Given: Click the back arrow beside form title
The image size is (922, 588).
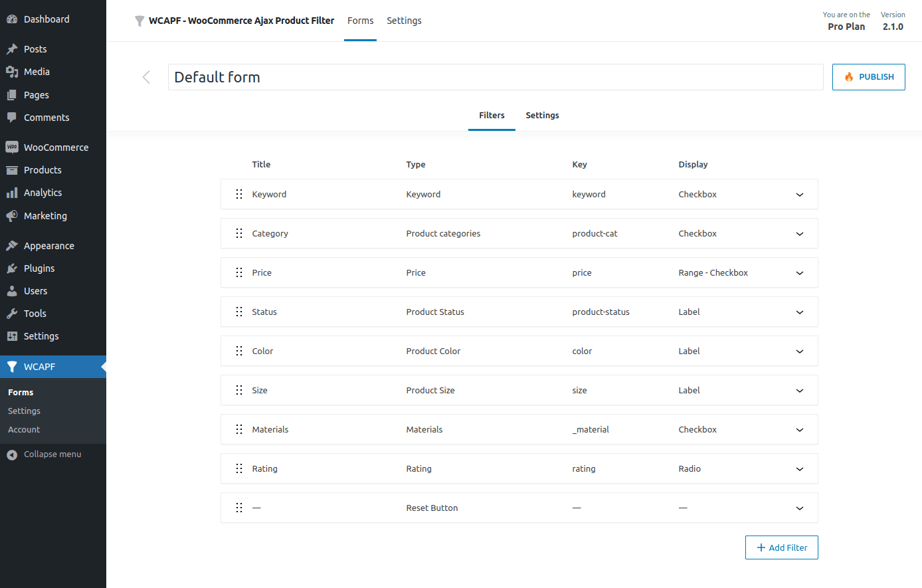Looking at the screenshot, I should (x=146, y=77).
